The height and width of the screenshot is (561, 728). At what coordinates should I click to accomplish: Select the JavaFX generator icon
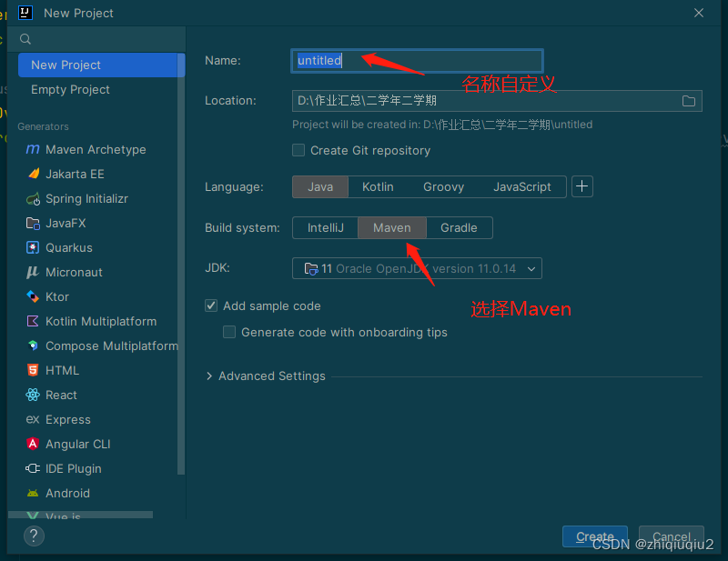[x=33, y=224]
